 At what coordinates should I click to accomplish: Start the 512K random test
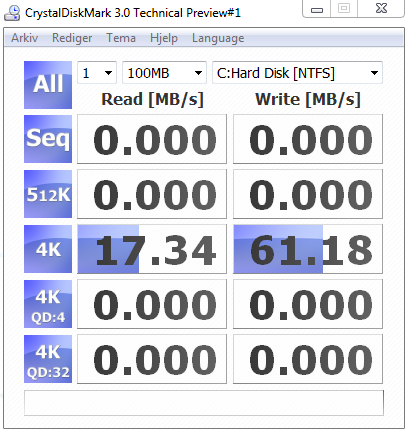(x=48, y=194)
